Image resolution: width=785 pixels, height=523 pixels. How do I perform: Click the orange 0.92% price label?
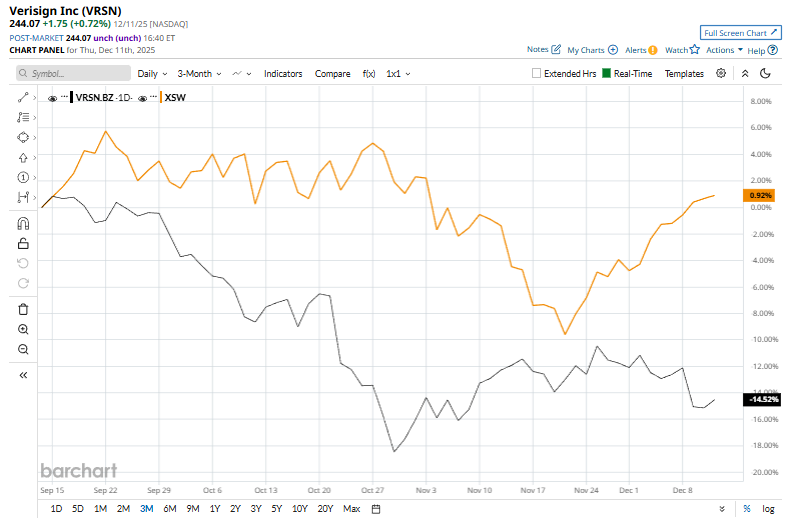(x=759, y=195)
